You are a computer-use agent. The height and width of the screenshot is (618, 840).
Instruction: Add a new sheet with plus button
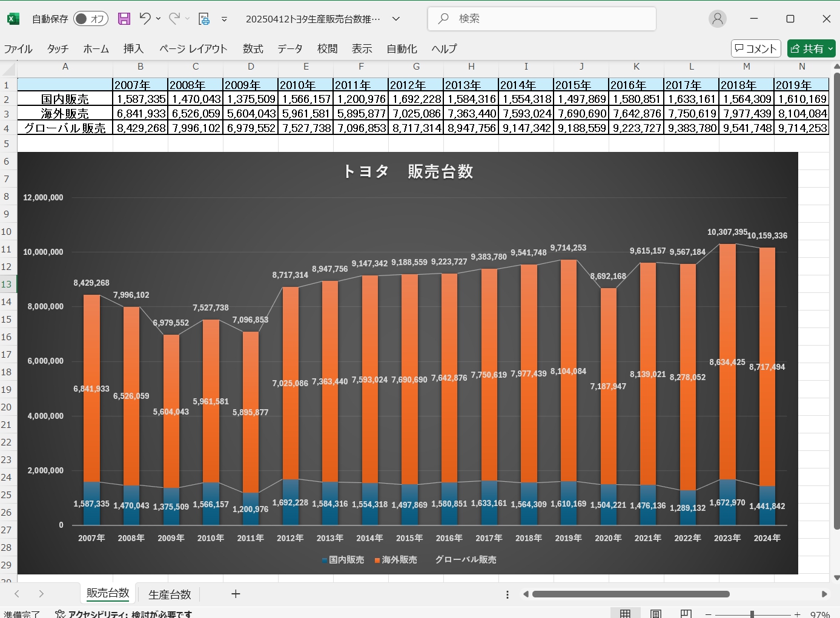236,594
